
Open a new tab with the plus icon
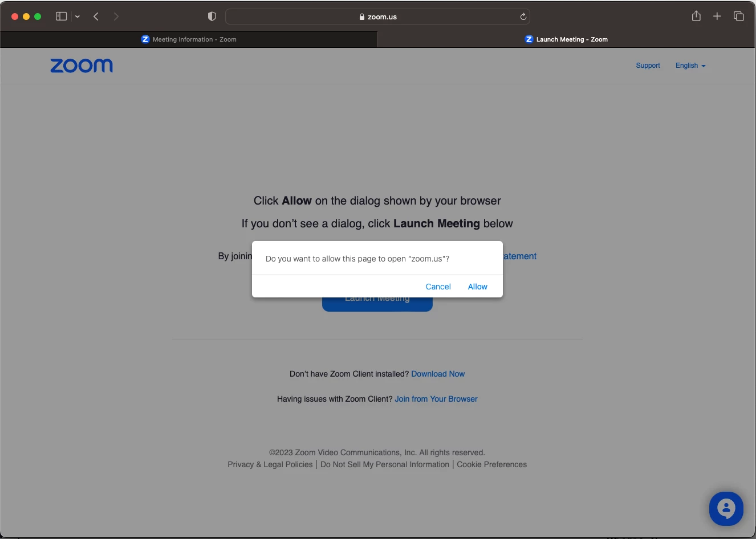pyautogui.click(x=717, y=16)
